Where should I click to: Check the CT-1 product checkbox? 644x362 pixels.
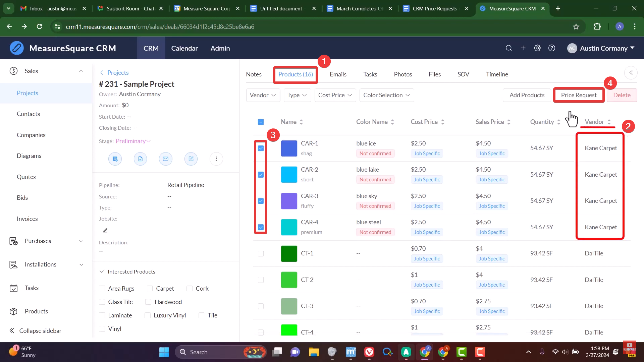pyautogui.click(x=261, y=253)
